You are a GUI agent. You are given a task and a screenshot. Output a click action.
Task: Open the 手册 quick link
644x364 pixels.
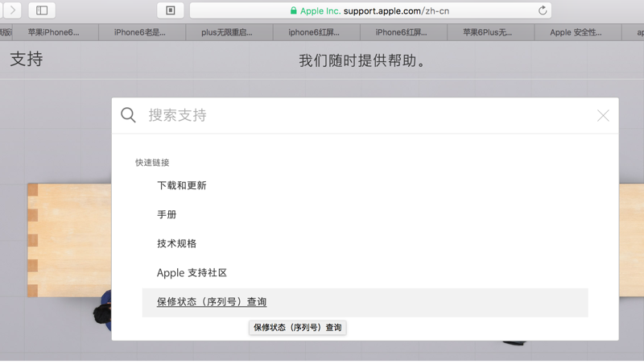167,214
